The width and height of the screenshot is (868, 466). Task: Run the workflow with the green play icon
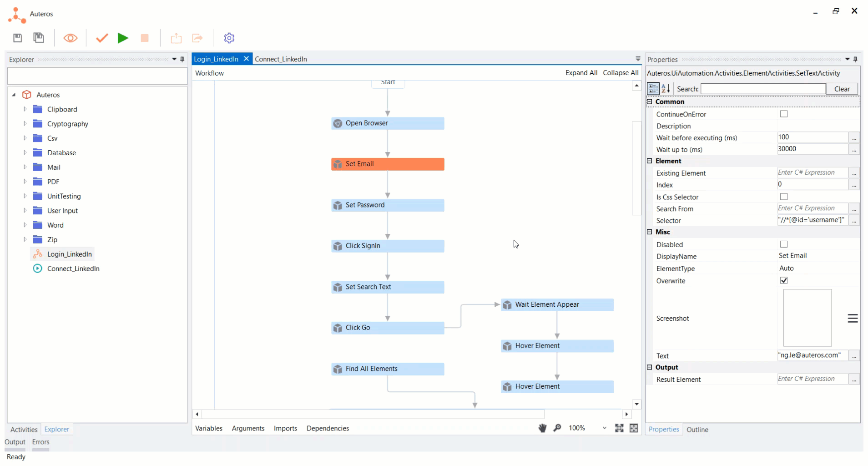[x=123, y=38]
